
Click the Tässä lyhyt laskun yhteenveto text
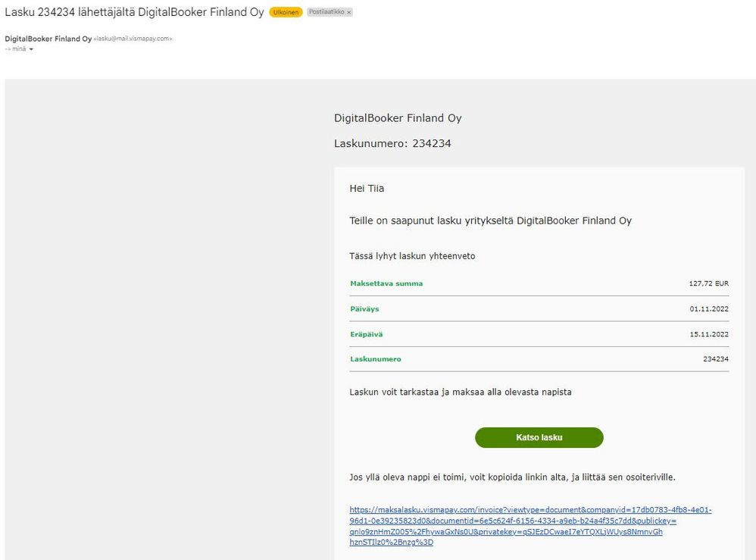(412, 256)
